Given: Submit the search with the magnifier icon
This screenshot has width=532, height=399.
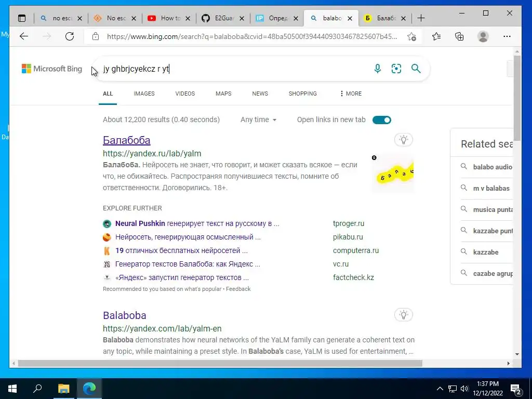Looking at the screenshot, I should pyautogui.click(x=416, y=69).
